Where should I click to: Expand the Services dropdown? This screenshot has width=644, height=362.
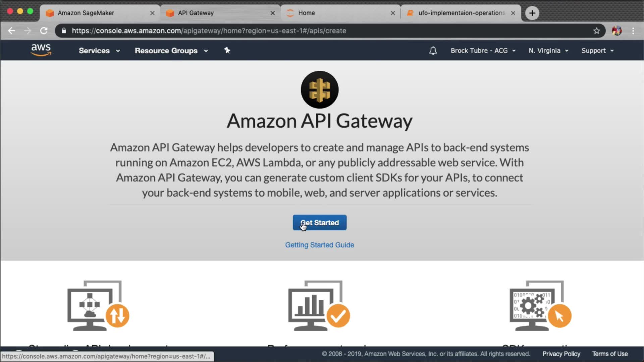click(99, 51)
